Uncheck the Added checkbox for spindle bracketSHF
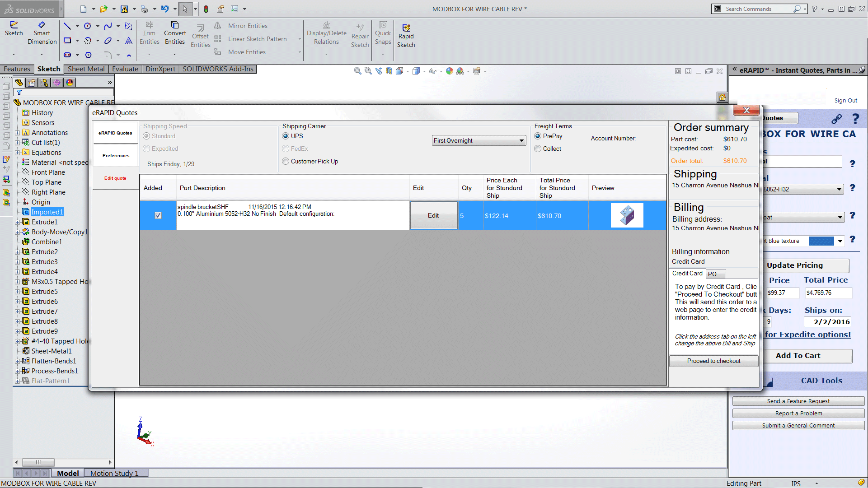The height and width of the screenshot is (488, 868). point(158,215)
